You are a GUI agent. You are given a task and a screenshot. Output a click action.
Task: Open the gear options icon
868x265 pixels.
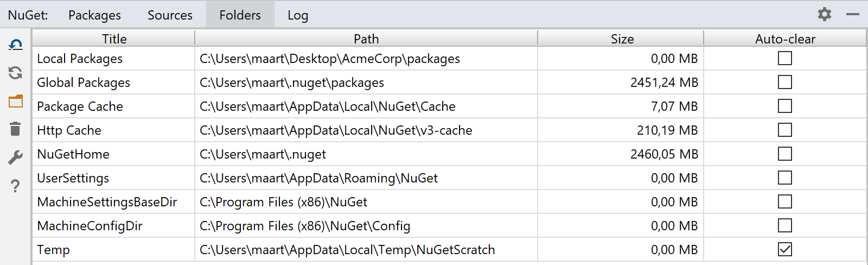point(825,14)
